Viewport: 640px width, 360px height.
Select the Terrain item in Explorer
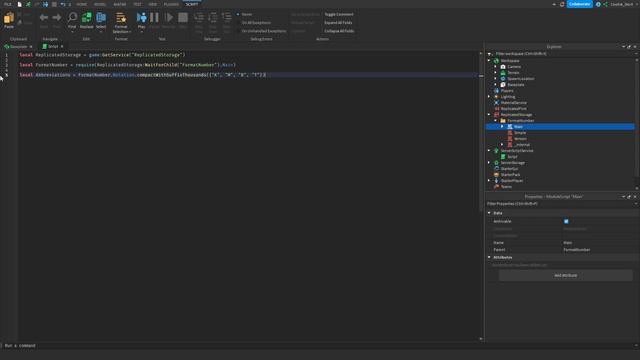[513, 73]
